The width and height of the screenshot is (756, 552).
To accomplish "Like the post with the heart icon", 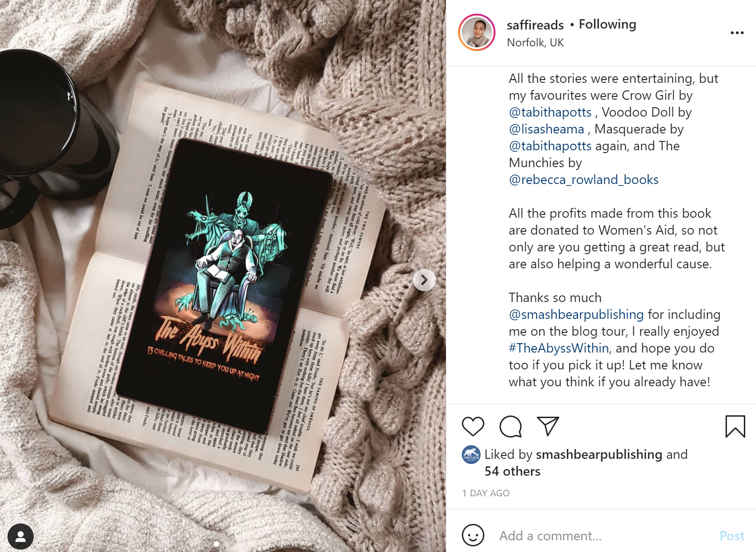I will point(473,427).
